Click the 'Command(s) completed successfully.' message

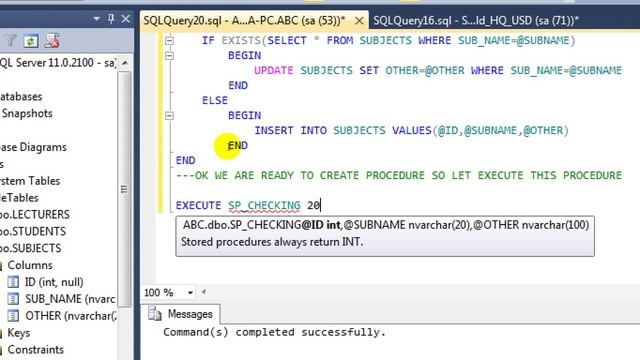pyautogui.click(x=274, y=332)
